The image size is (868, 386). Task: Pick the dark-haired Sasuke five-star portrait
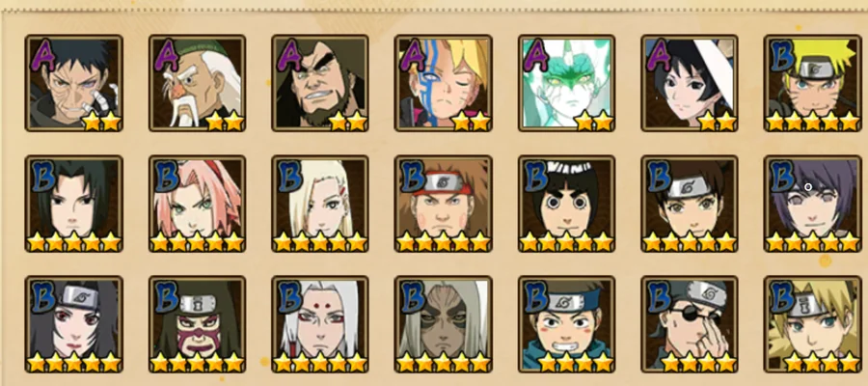pyautogui.click(x=73, y=204)
